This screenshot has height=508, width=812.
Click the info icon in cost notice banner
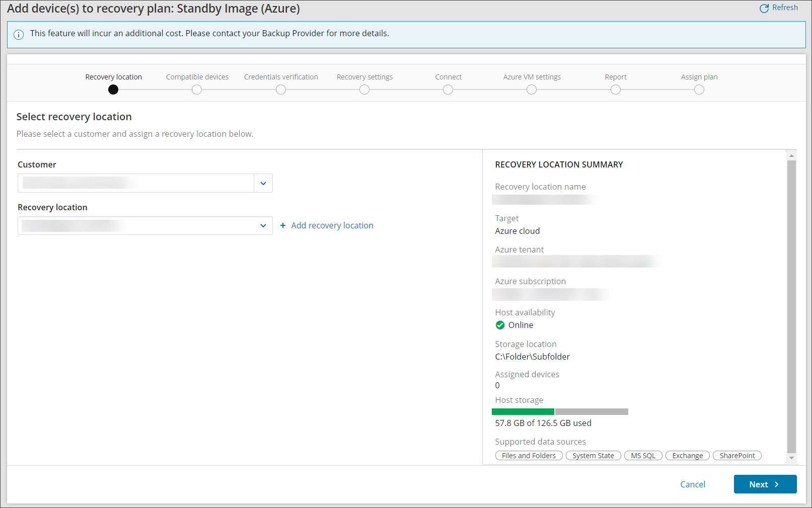19,34
